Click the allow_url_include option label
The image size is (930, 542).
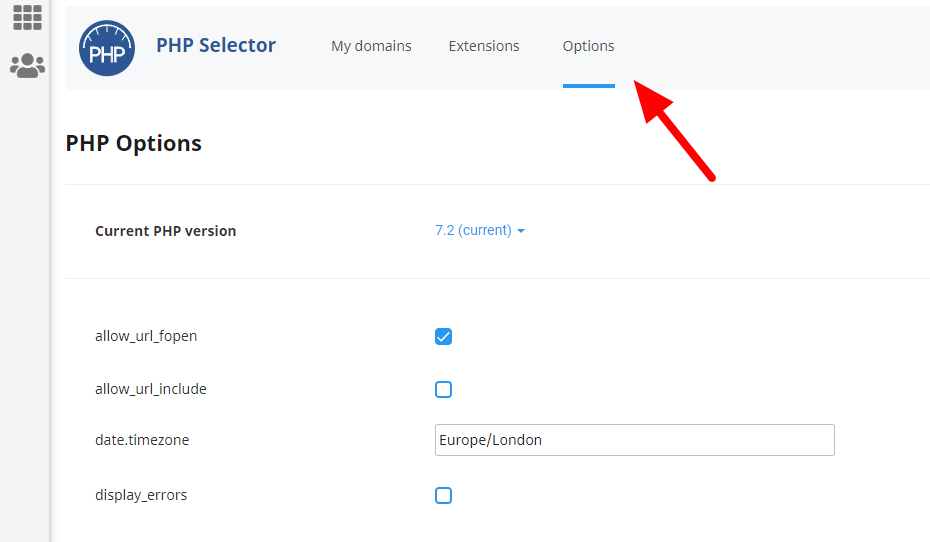coord(151,389)
